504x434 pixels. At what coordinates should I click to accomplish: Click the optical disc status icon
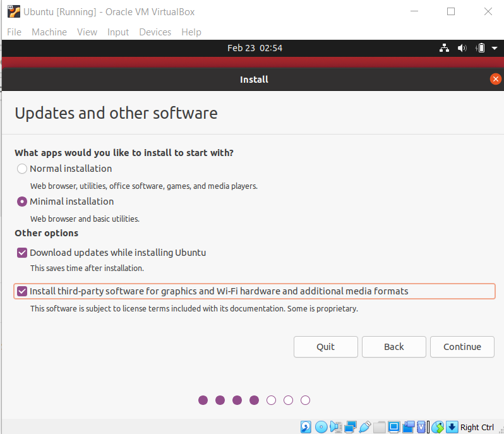pos(321,427)
